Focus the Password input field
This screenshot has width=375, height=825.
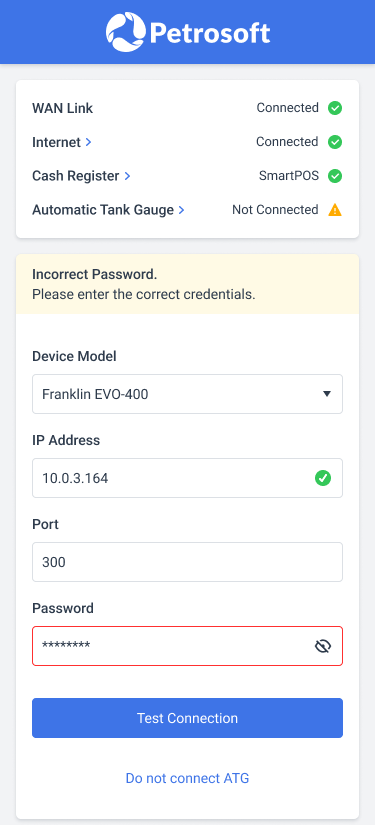point(187,646)
